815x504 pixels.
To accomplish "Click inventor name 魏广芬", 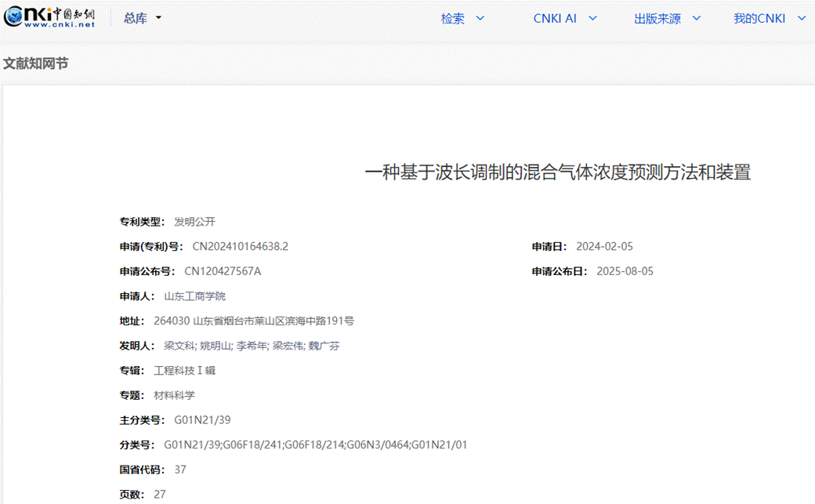I will point(324,346).
